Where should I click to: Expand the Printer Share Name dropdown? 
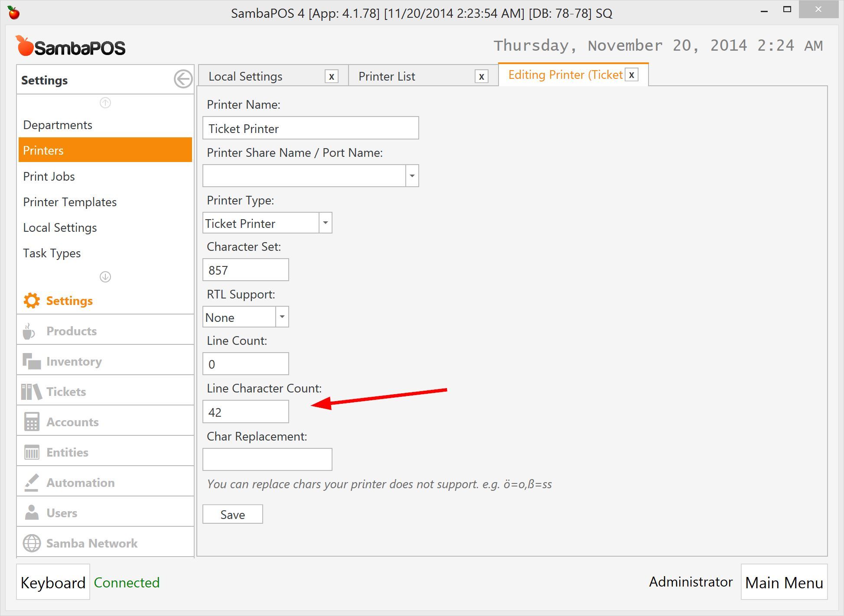click(x=412, y=176)
